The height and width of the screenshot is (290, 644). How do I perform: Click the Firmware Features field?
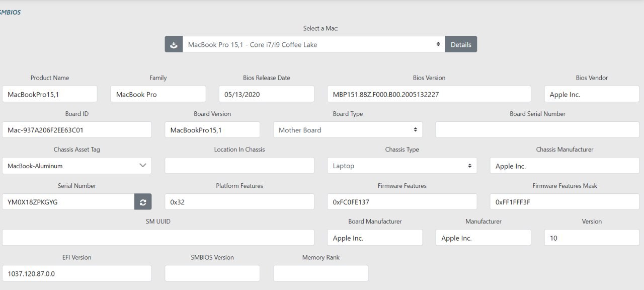coord(402,202)
